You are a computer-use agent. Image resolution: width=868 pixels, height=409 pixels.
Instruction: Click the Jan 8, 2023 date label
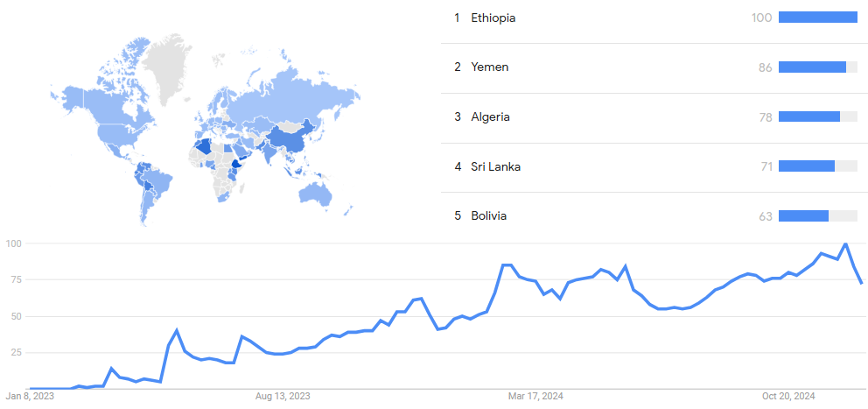pos(29,397)
